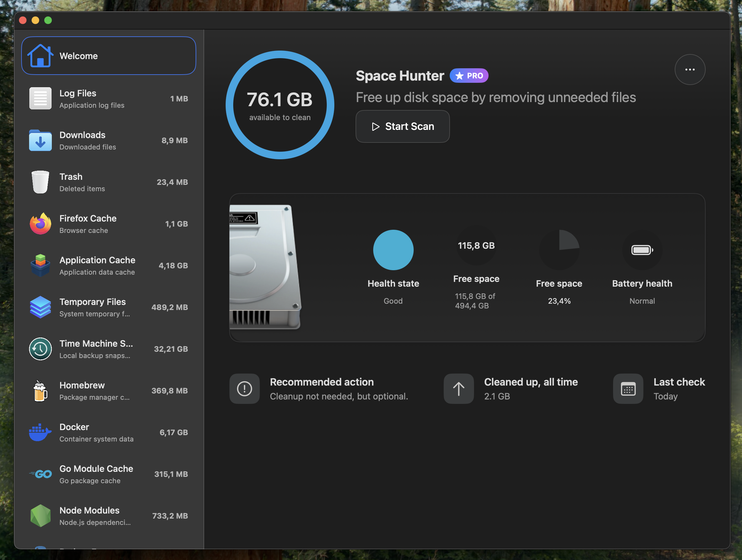Click the free space percentage pie chart

pyautogui.click(x=559, y=250)
